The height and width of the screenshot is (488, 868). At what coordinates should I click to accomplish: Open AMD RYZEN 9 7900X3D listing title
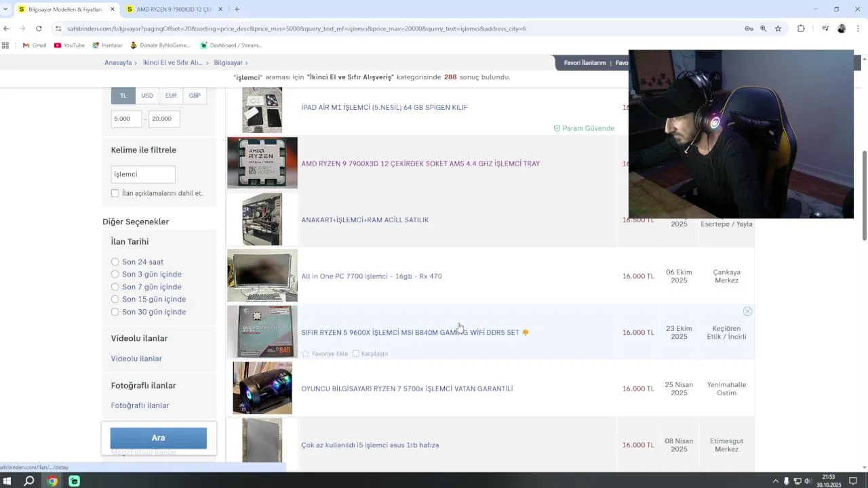[420, 163]
